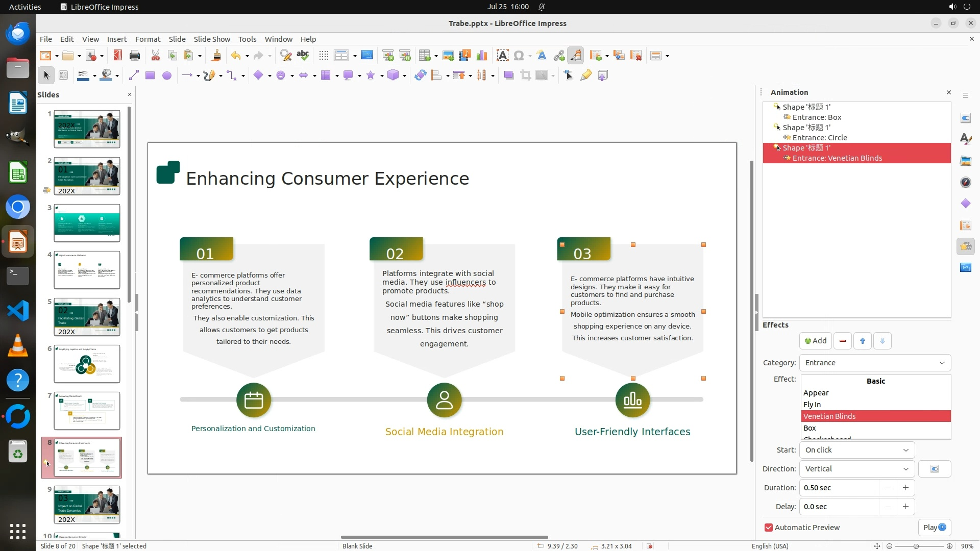Toggle the Crop Image tool
The image size is (980, 551).
point(525,76)
